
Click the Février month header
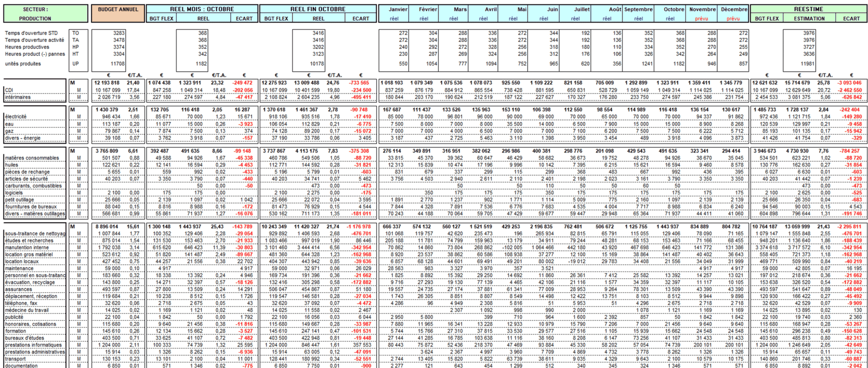point(427,9)
